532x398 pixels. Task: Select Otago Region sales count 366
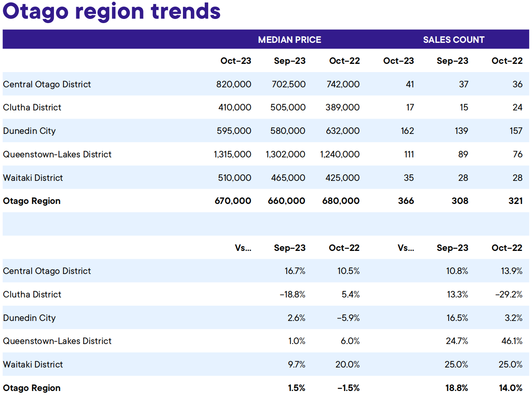click(406, 201)
